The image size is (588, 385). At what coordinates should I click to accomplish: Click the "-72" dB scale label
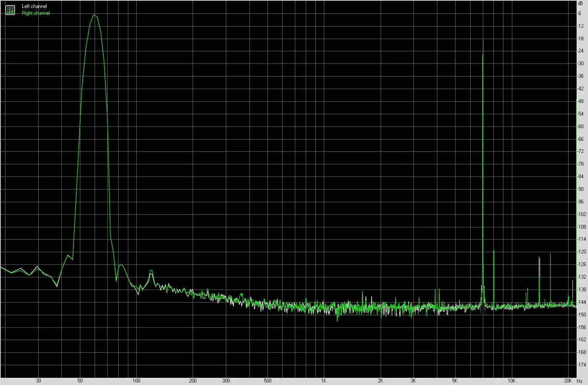(x=581, y=151)
